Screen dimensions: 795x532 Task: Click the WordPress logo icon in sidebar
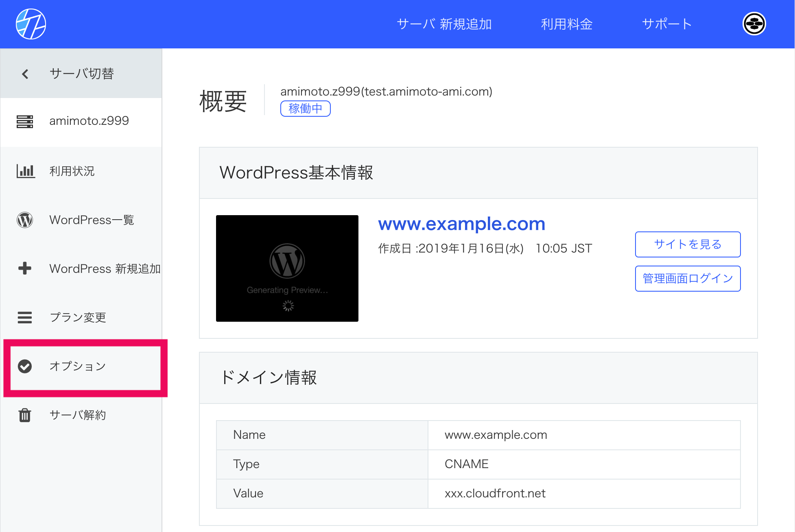[x=25, y=220]
